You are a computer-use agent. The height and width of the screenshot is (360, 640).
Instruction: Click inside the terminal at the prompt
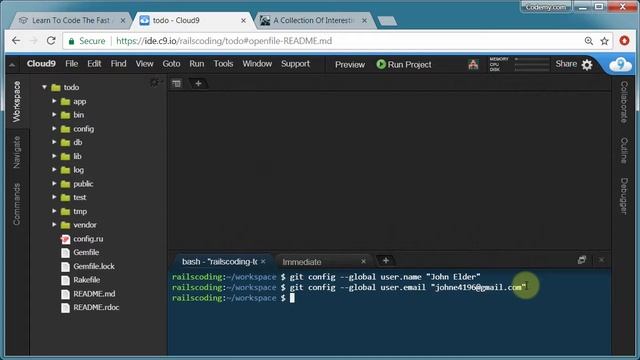point(292,298)
